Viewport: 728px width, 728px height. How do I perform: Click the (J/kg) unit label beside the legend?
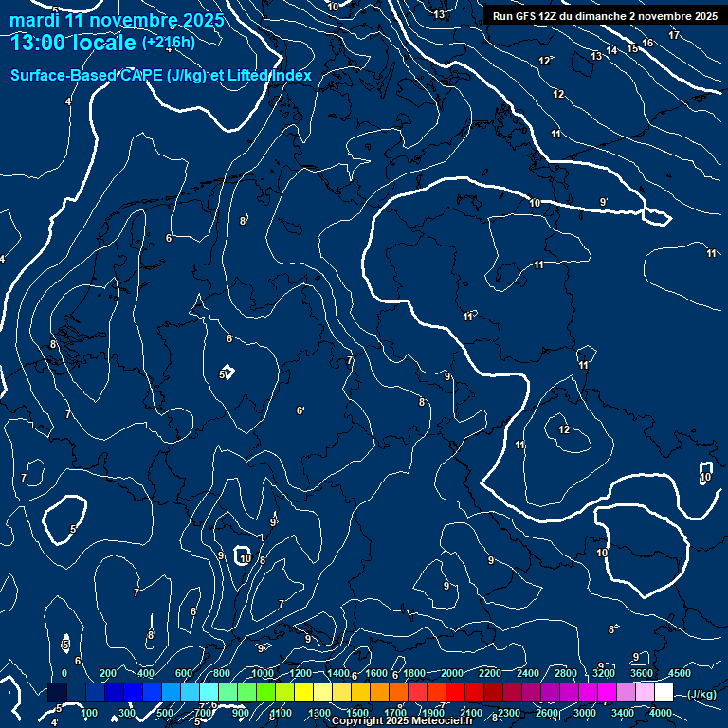tap(701, 694)
